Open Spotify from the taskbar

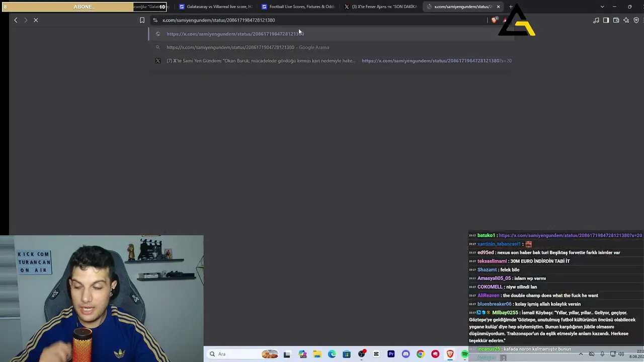point(465,354)
